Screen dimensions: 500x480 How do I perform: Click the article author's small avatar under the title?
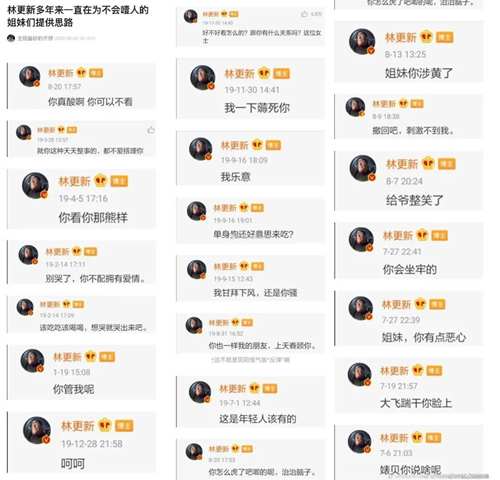click(11, 38)
